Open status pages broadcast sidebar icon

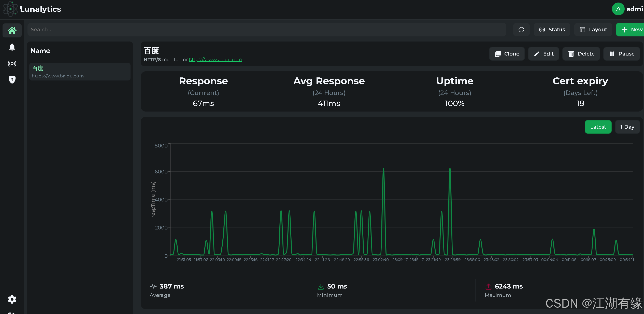12,63
